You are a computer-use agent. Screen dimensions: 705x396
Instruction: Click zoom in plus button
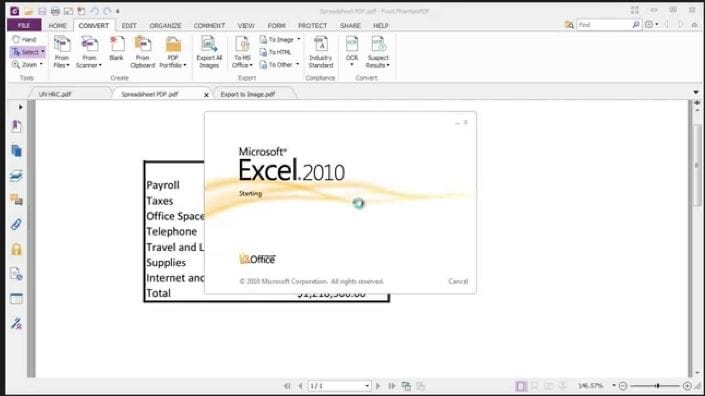(687, 386)
